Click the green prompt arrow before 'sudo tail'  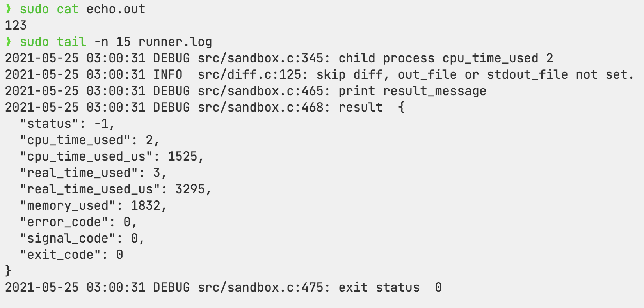pyautogui.click(x=9, y=42)
